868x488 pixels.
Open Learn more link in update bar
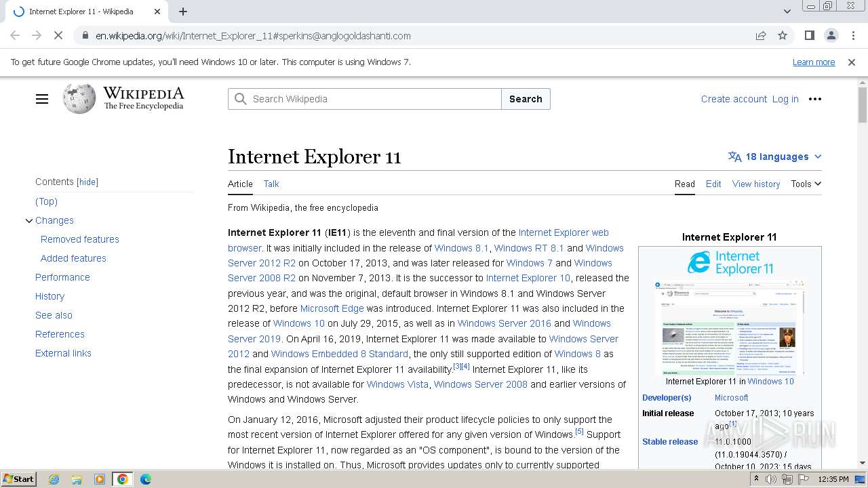click(814, 62)
